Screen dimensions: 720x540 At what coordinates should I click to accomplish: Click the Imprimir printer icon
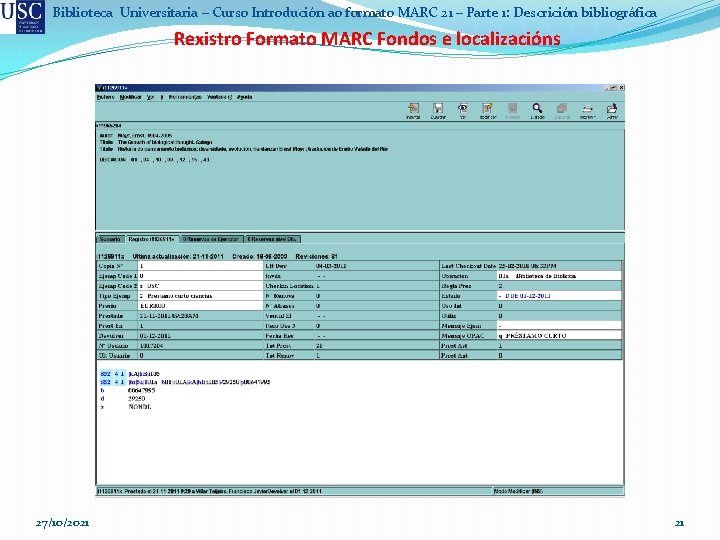pos(587,111)
